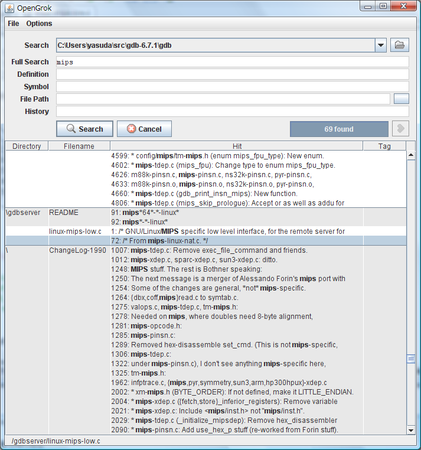Select hit line 1281 mips-opcode.h
The height and width of the screenshot is (450, 421).
coord(146,326)
